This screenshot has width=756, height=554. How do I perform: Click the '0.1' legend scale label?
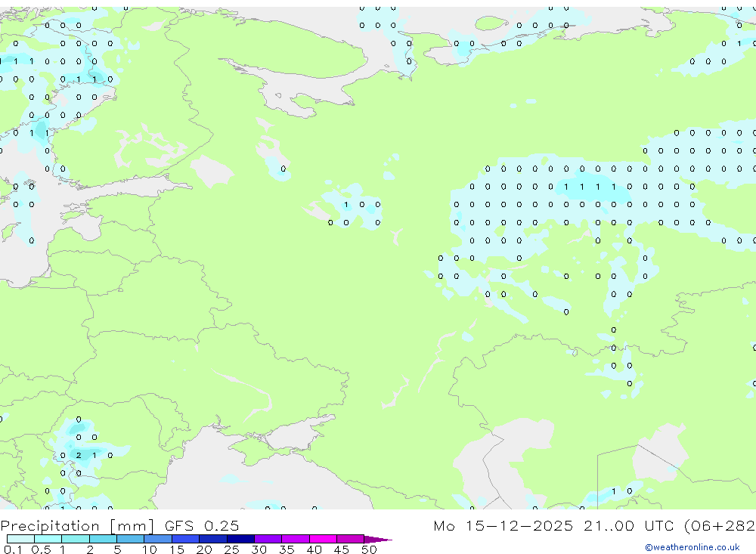(13, 549)
